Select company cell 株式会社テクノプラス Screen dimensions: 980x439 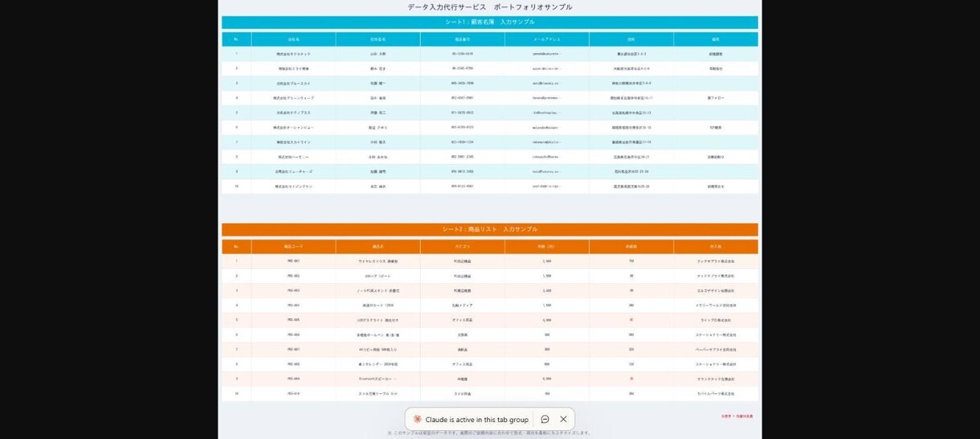coord(293,113)
